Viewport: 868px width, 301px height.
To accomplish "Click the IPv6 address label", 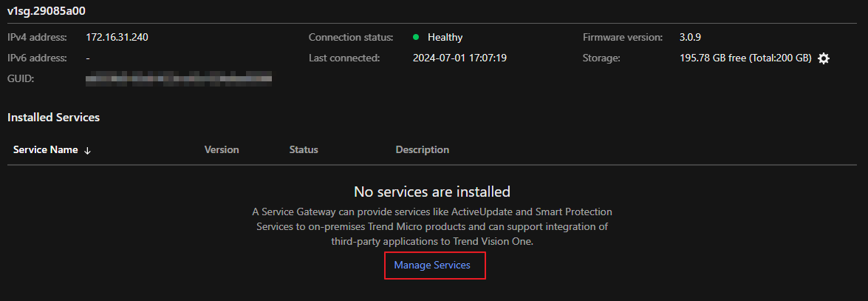I will coord(37,58).
